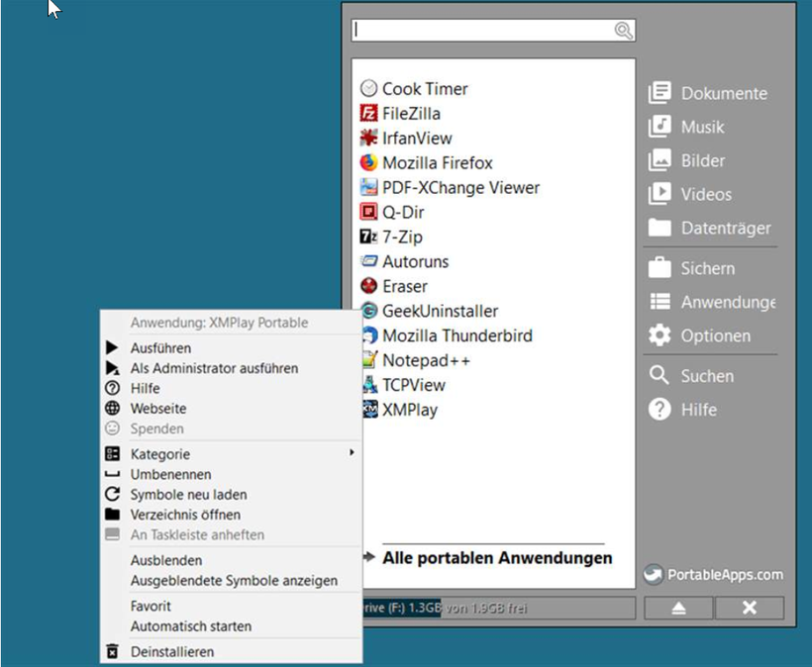This screenshot has width=812, height=667.
Task: Click the Anwendungen list icon
Action: tap(660, 301)
